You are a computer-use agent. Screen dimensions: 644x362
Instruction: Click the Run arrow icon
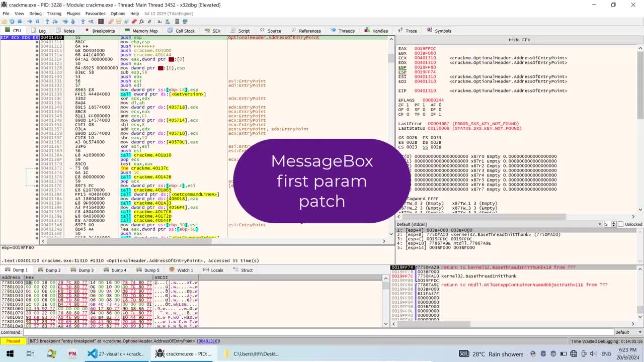tap(30, 22)
